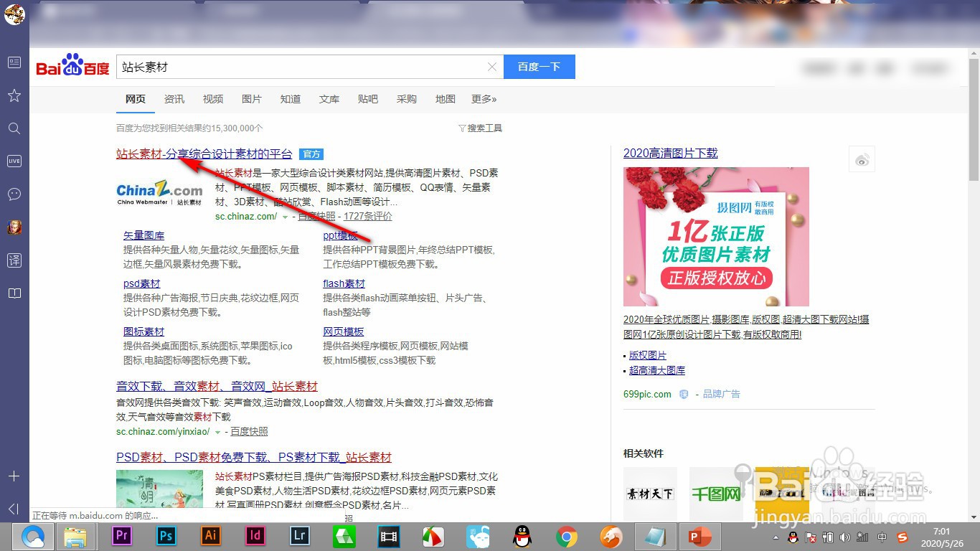Image resolution: width=980 pixels, height=551 pixels.
Task: Toggle the eye icon beside the 2020高清图片下载 ad
Action: [x=862, y=159]
